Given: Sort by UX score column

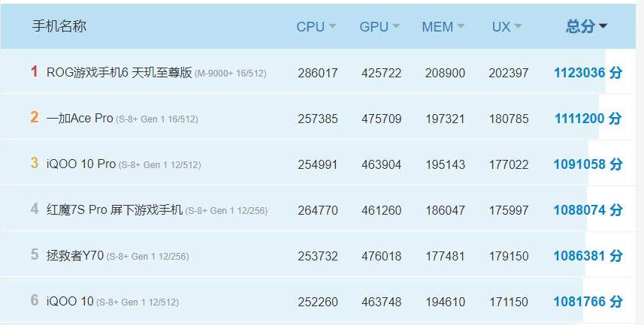Looking at the screenshot, I should (506, 27).
